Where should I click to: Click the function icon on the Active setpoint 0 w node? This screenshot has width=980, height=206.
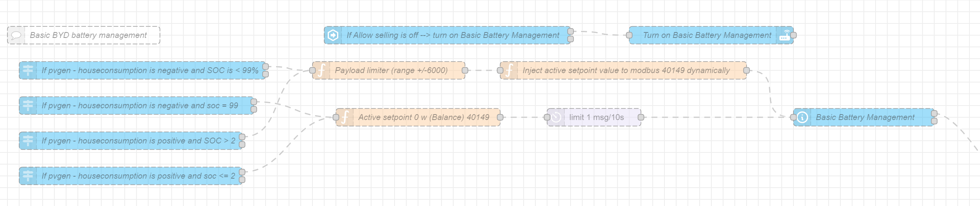point(345,117)
